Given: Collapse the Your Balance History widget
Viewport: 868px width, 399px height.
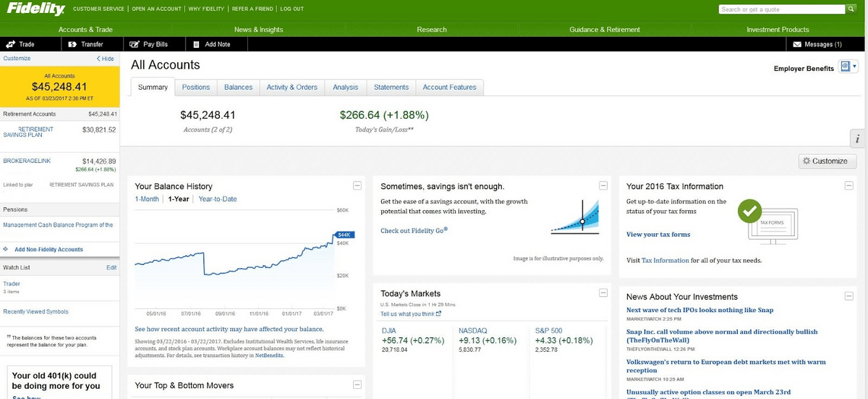Looking at the screenshot, I should click(x=357, y=185).
